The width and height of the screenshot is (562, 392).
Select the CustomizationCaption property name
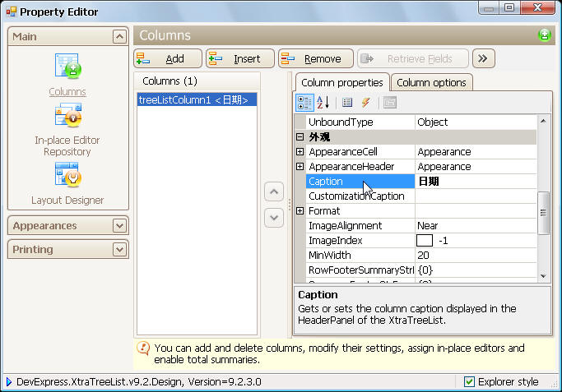pos(356,196)
